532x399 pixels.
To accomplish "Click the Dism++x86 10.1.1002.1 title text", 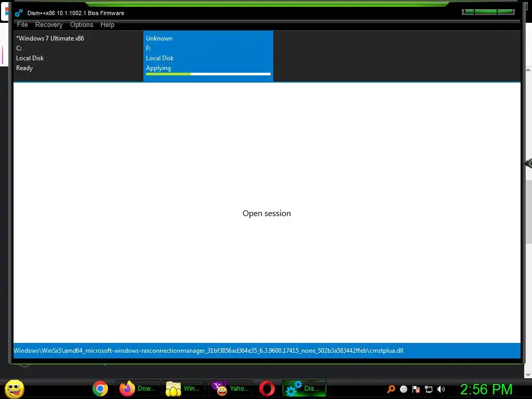I will [76, 13].
